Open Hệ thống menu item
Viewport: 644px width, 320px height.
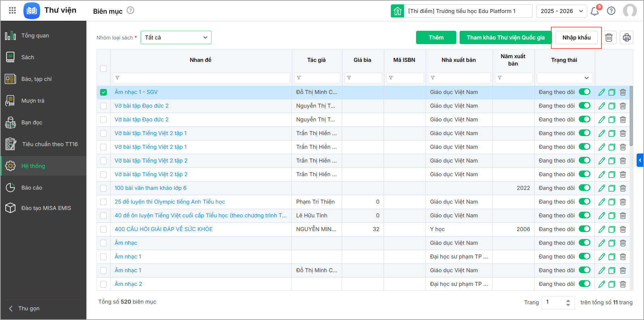click(x=44, y=166)
